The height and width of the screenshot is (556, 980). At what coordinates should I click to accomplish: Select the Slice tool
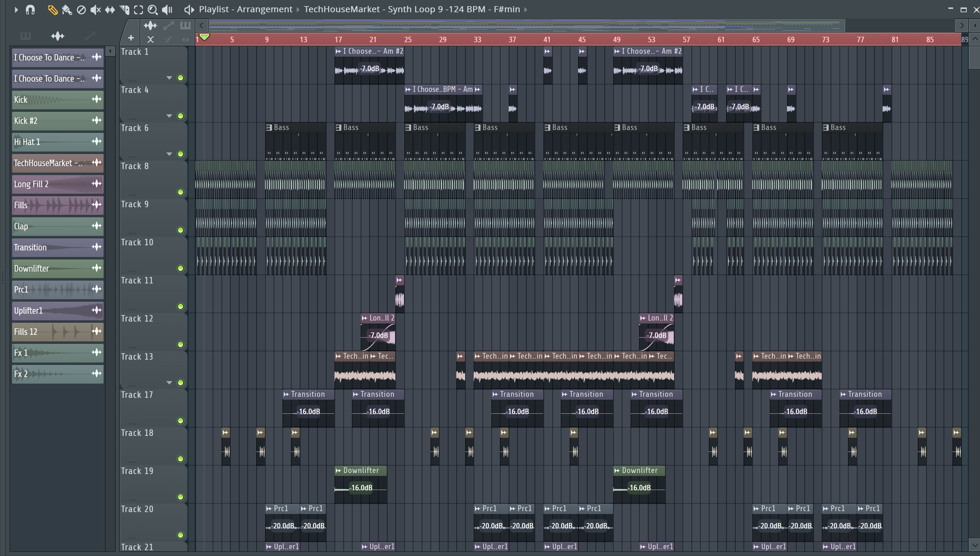[125, 10]
